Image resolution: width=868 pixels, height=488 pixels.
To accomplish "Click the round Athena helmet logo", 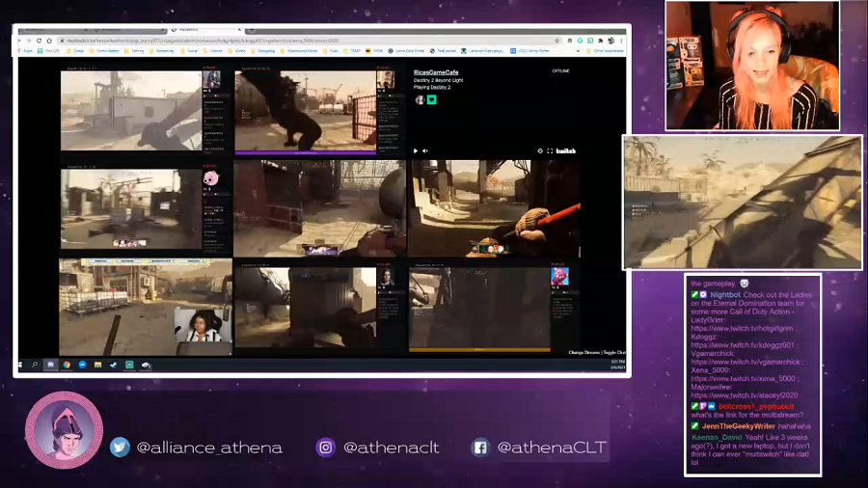I will [x=65, y=430].
